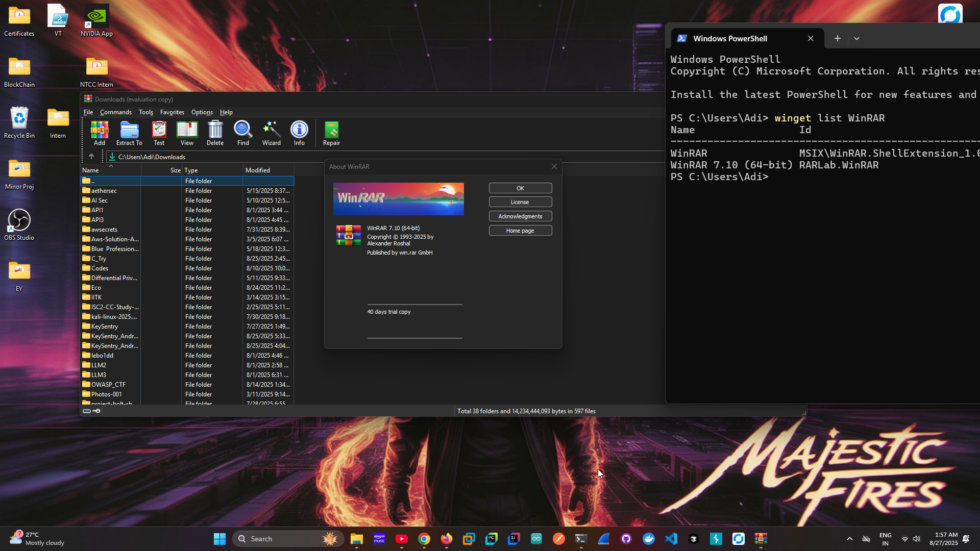Click the drive and key icon in status bar
The image size is (980, 551).
[91, 411]
